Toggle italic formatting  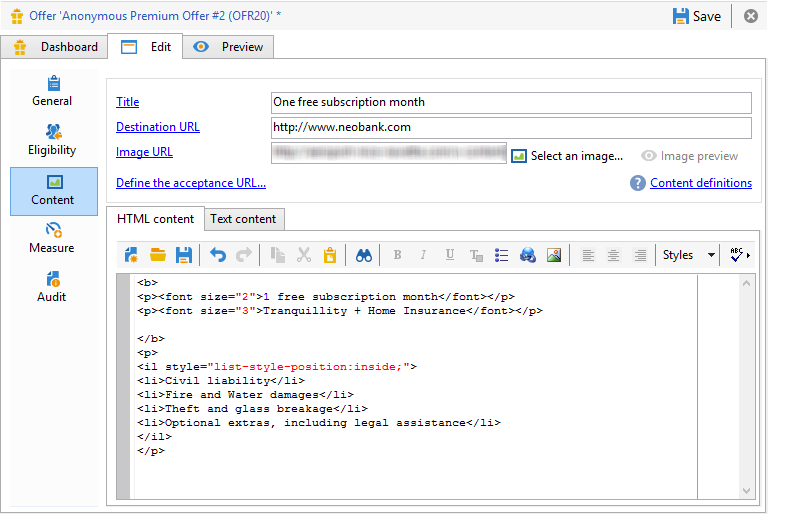[x=423, y=255]
